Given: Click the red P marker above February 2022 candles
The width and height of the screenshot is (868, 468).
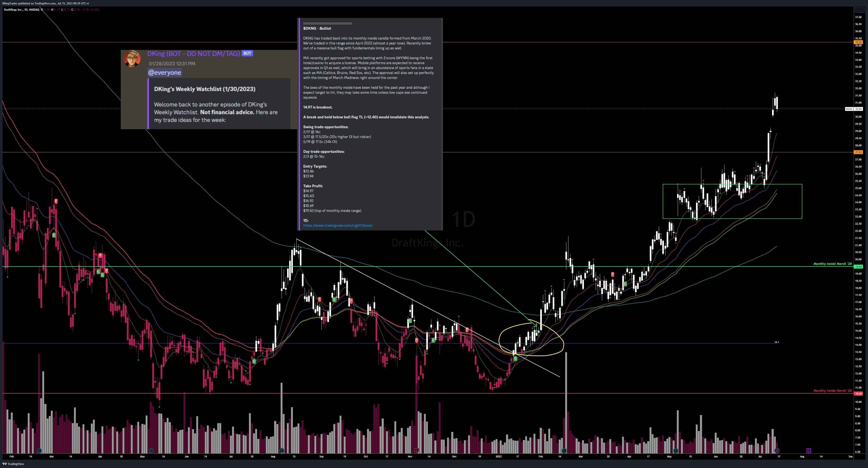Looking at the screenshot, I should [x=56, y=201].
